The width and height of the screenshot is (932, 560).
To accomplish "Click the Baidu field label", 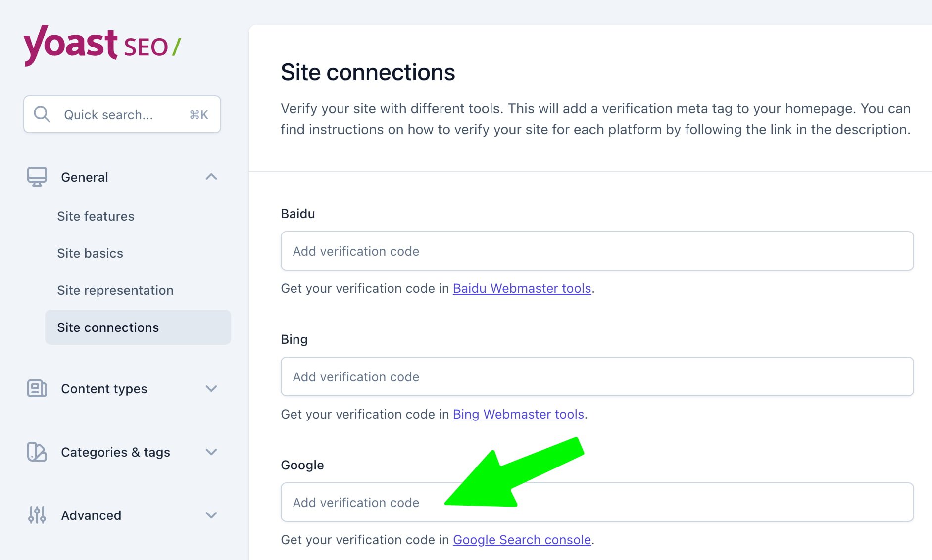I will point(298,214).
